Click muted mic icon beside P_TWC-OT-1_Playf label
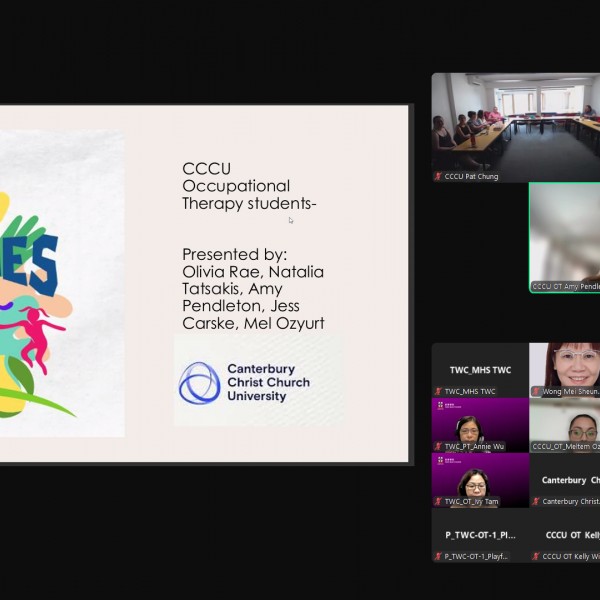 438,557
